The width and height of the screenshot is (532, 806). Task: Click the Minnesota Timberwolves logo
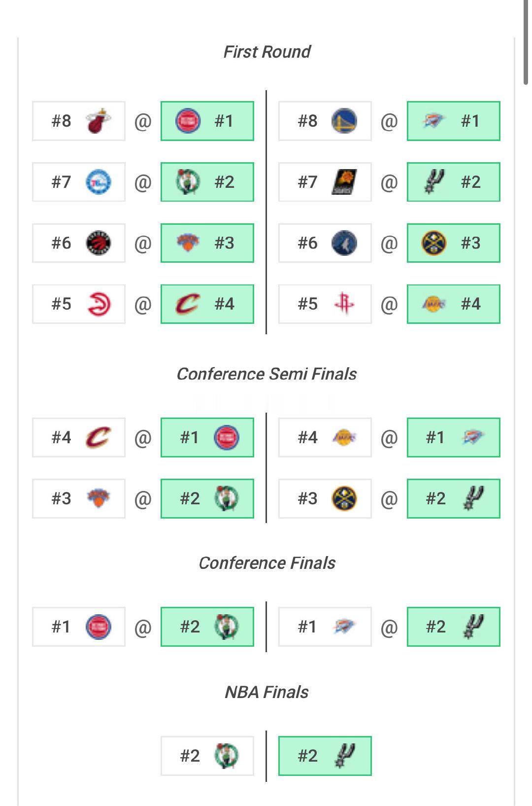click(345, 243)
